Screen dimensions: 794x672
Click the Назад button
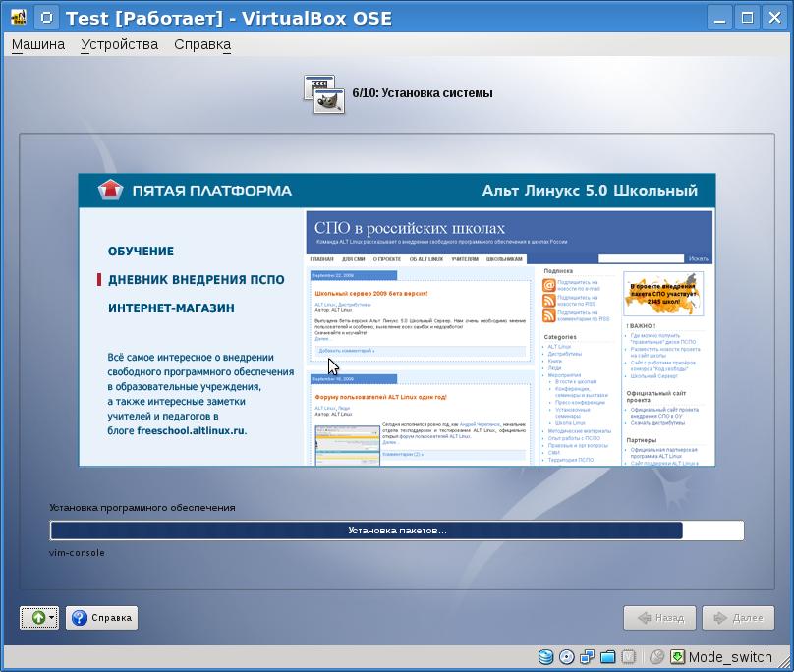pos(660,618)
